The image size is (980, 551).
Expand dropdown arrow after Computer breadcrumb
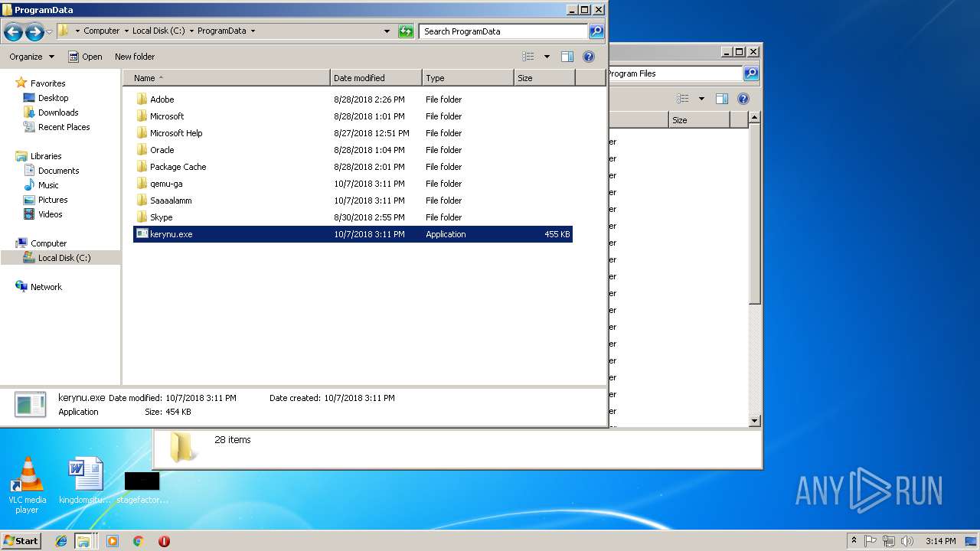[x=126, y=31]
